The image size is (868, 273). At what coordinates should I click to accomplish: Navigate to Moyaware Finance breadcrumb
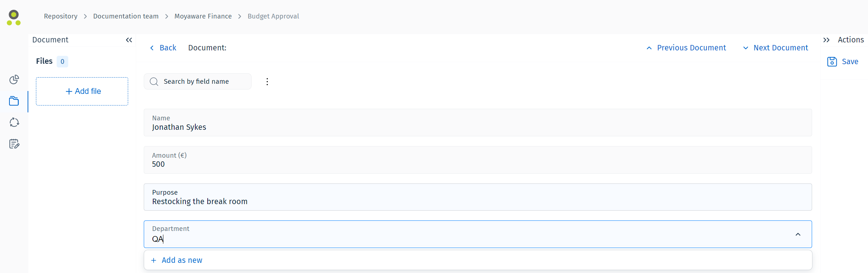click(x=203, y=16)
